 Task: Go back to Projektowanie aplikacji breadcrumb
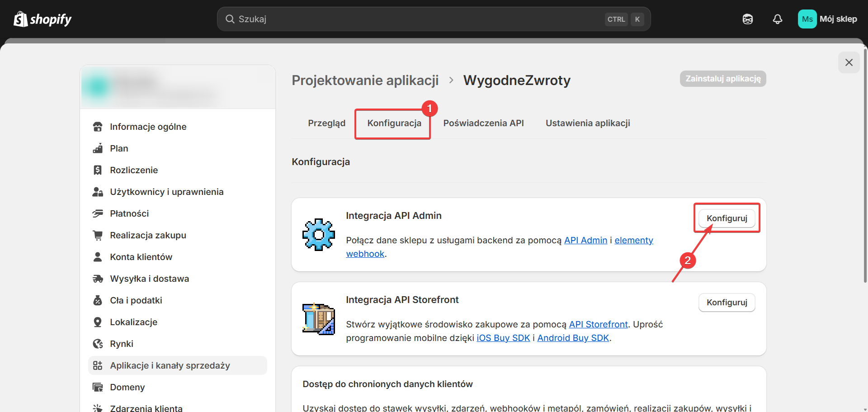click(x=365, y=80)
